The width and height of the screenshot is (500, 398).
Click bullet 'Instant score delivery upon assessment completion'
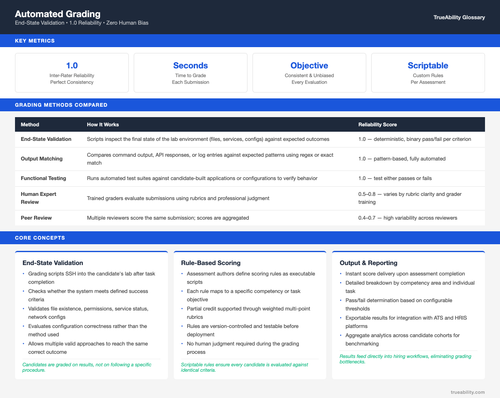(405, 274)
